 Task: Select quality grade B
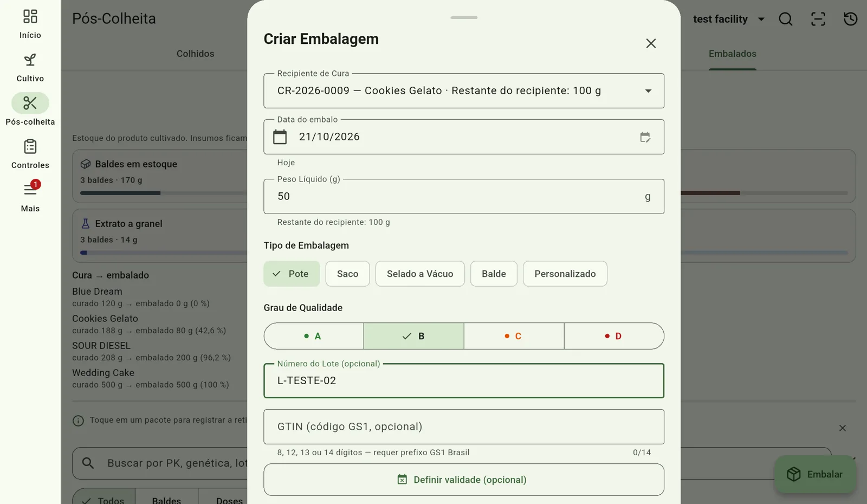click(414, 336)
